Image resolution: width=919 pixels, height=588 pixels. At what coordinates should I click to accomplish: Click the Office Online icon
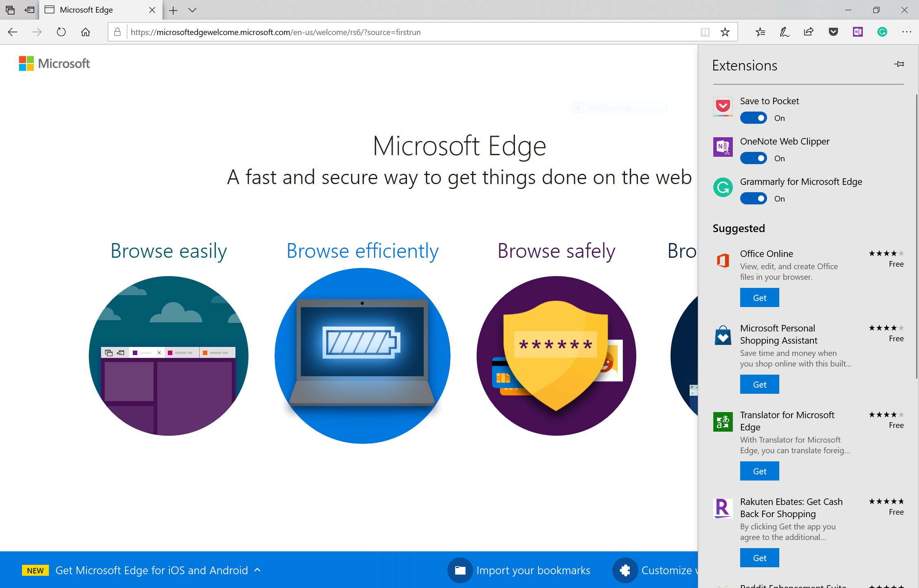point(723,260)
